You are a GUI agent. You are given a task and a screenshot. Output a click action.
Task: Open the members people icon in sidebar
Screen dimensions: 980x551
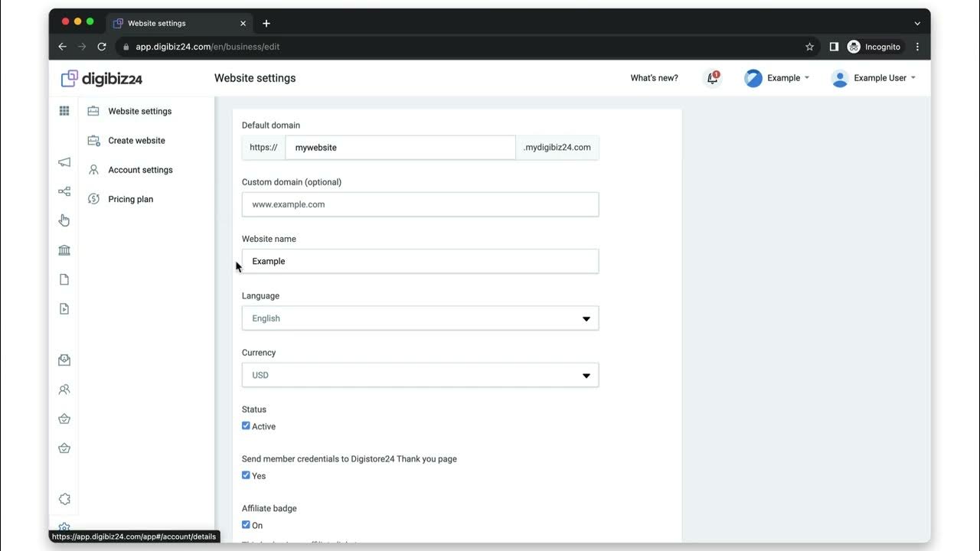coord(64,390)
